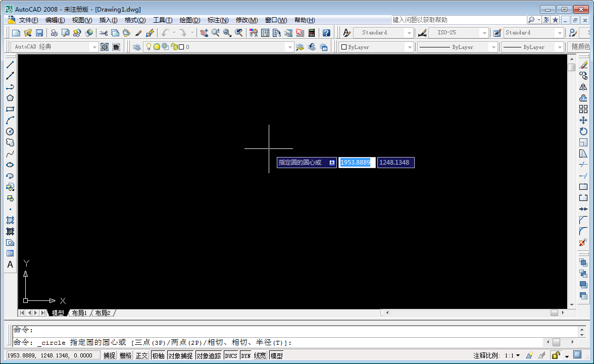Select the Polygon tool
The height and width of the screenshot is (364, 594).
[x=10, y=98]
